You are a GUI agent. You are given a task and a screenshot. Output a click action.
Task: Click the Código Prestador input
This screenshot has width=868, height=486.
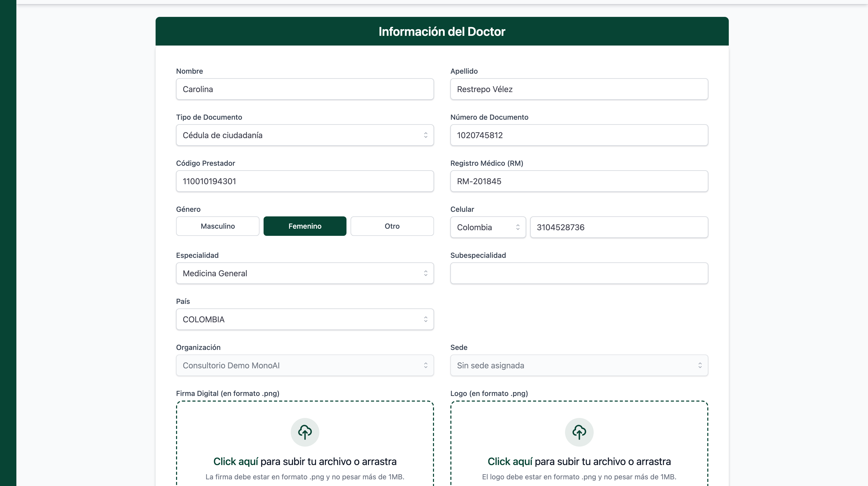305,181
